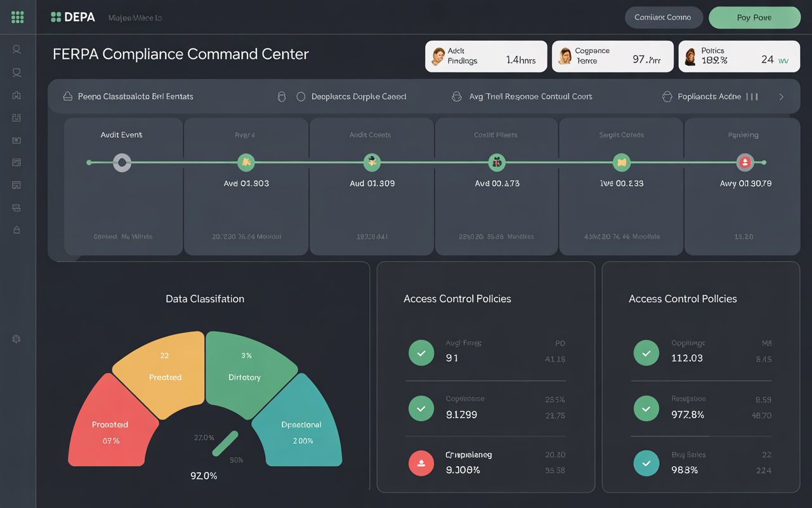The height and width of the screenshot is (508, 812).
Task: Expand the right arrow on the timeline row
Action: [x=782, y=97]
